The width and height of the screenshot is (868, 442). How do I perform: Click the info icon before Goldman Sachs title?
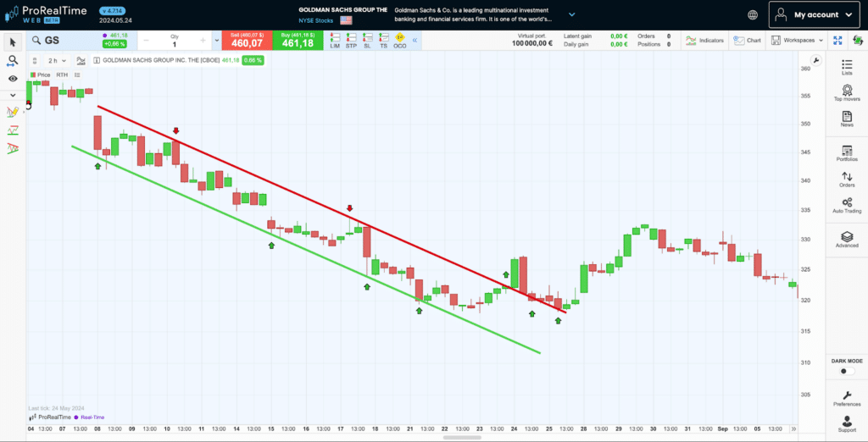(x=97, y=60)
